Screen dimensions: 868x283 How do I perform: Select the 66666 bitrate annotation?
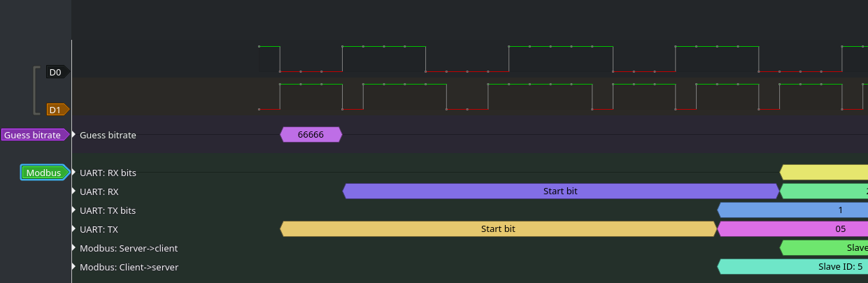click(311, 135)
